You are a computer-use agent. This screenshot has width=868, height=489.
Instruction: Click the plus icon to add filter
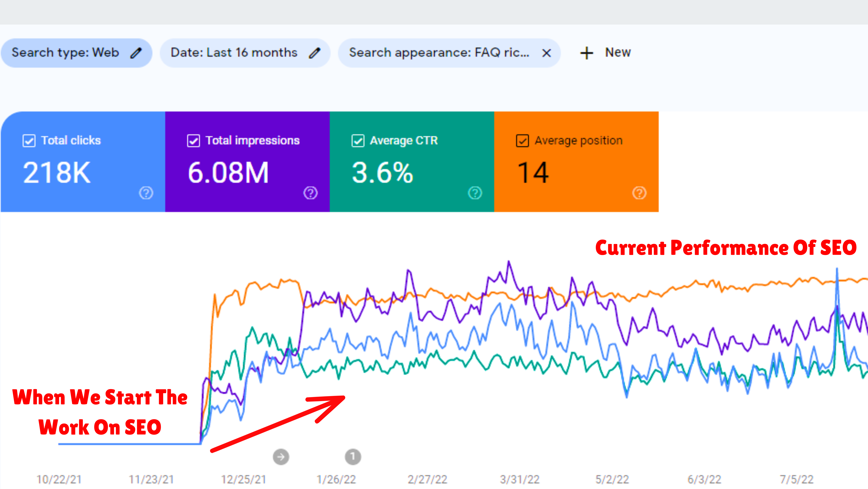tap(586, 53)
